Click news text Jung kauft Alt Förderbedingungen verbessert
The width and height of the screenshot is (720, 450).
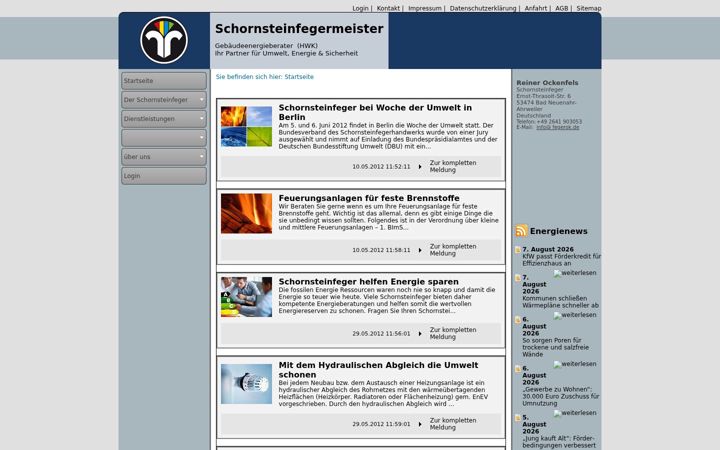[x=559, y=442]
